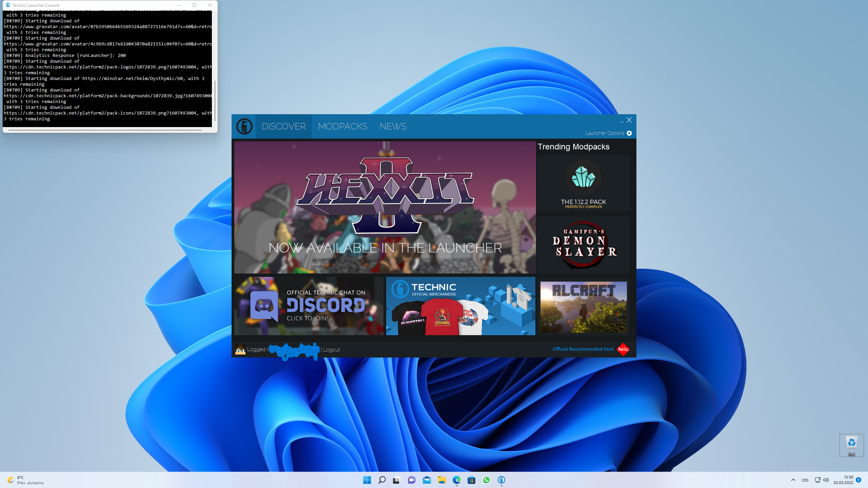The image size is (868, 488).
Task: Open the weather widget in taskbar
Action: 25,480
